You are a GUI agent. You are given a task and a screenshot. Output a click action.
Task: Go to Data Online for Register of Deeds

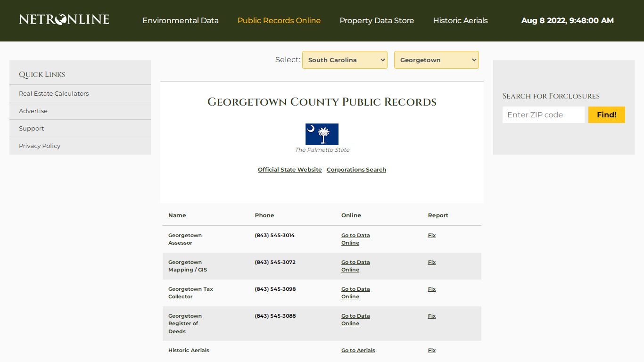pyautogui.click(x=355, y=320)
